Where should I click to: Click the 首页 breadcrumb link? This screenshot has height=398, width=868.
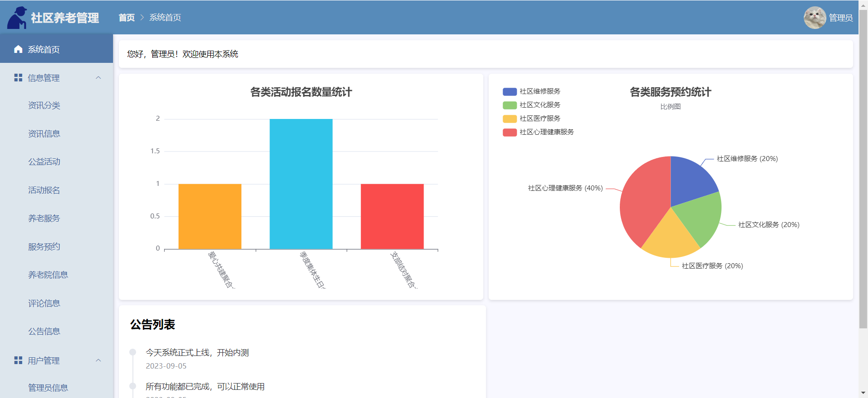point(127,18)
